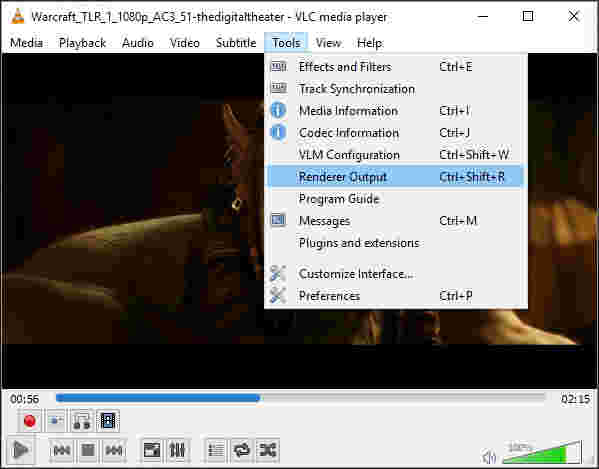Screen dimensions: 599x469
Task: Open Track Synchronization
Action: (x=396, y=89)
